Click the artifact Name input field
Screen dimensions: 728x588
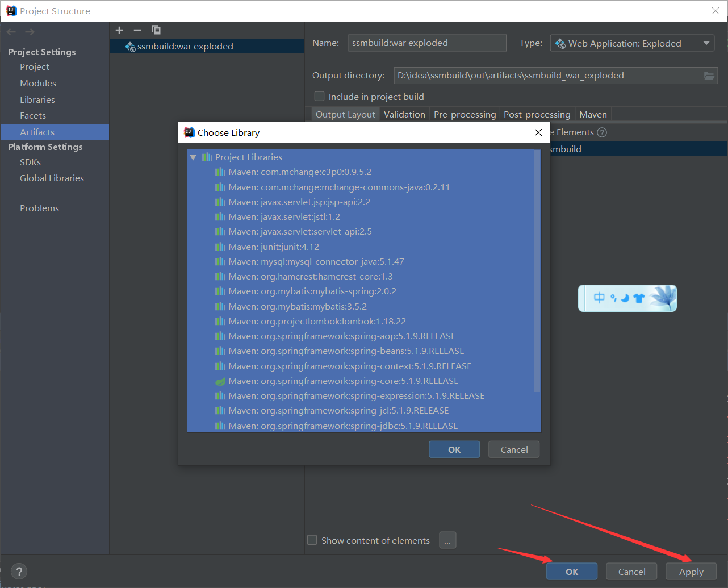point(427,43)
